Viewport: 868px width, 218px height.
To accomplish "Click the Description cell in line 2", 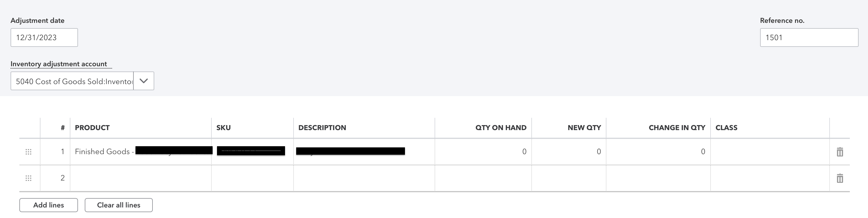I will click(364, 178).
